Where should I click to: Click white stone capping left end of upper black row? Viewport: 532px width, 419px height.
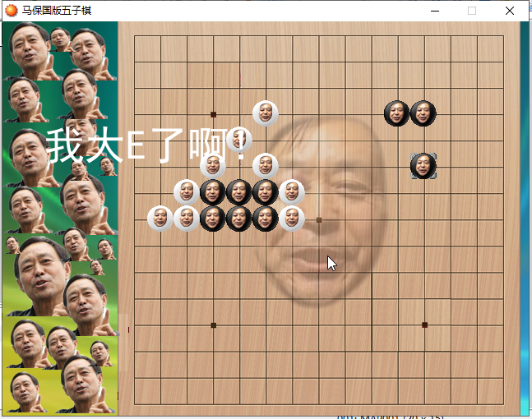187,192
